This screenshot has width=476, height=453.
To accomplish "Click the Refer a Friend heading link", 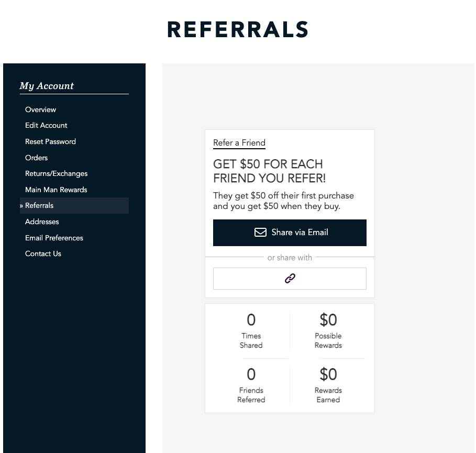I will (239, 142).
